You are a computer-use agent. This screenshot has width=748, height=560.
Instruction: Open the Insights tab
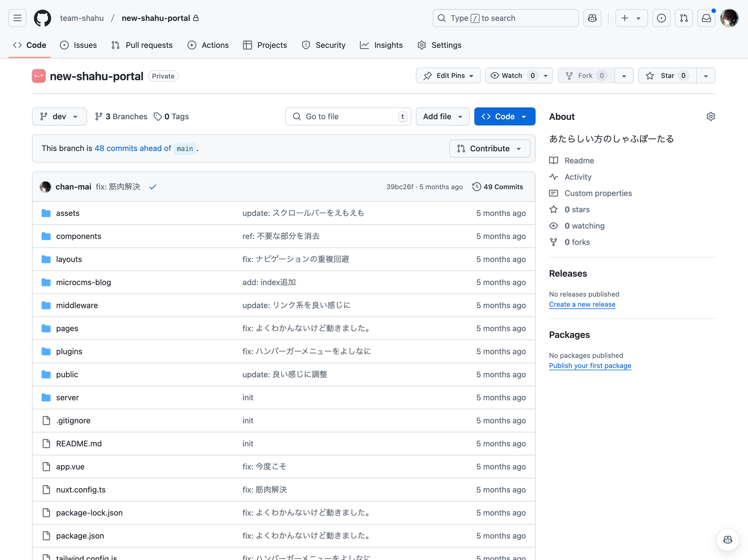pyautogui.click(x=381, y=45)
